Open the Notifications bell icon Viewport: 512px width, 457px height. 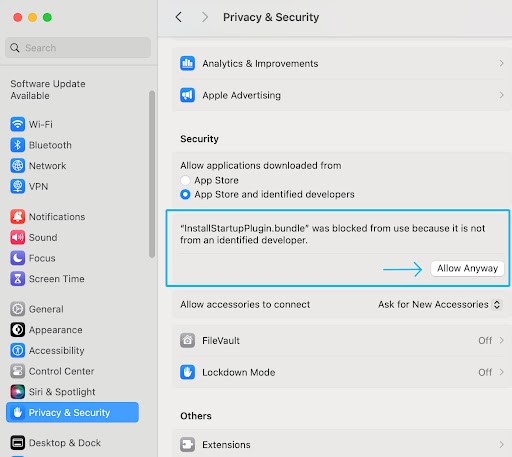click(17, 217)
